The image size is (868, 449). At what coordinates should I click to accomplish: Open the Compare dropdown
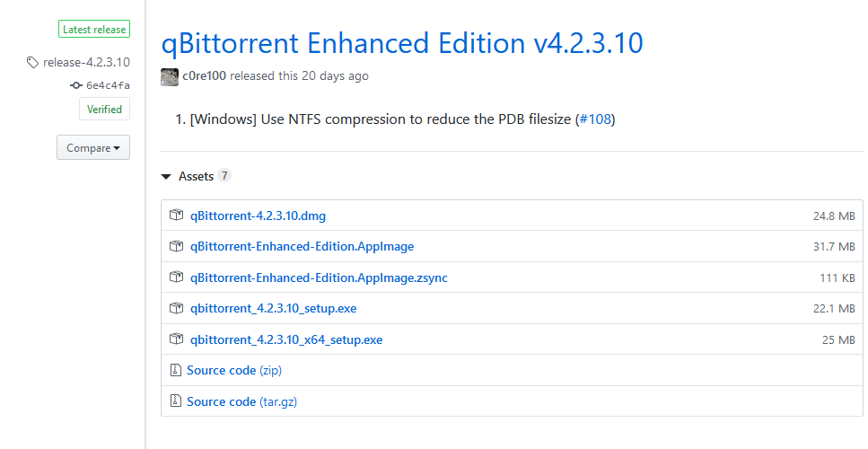(93, 148)
